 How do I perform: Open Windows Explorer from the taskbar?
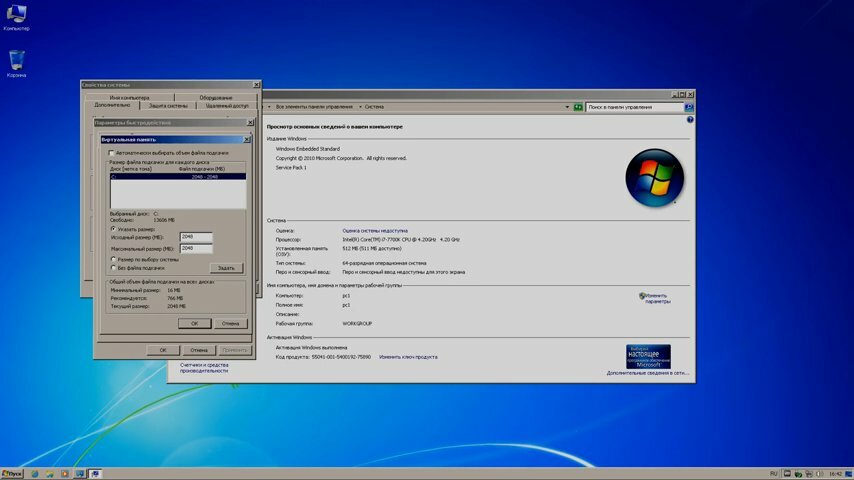coord(50,474)
